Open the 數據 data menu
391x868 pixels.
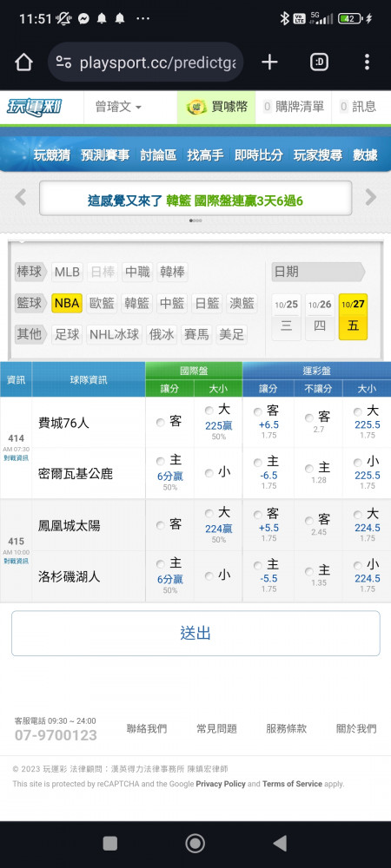tap(366, 155)
